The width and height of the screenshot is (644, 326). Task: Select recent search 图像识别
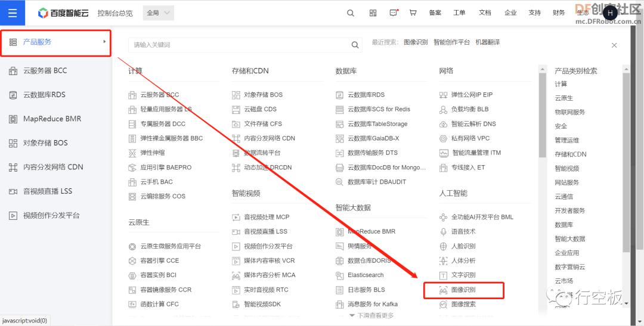click(x=416, y=42)
